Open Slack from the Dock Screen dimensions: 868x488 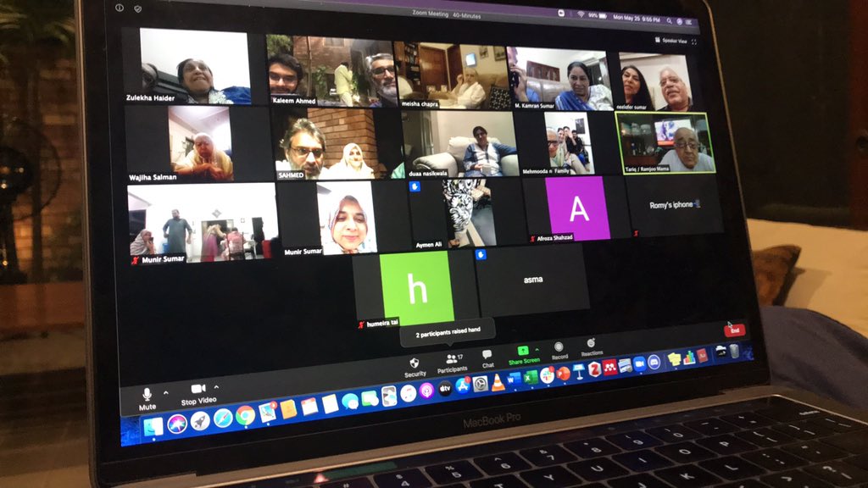(x=547, y=375)
